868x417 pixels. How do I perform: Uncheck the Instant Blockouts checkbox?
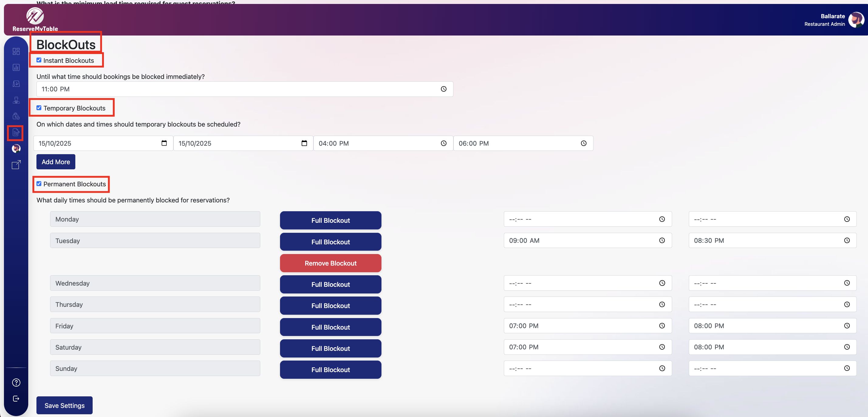39,60
